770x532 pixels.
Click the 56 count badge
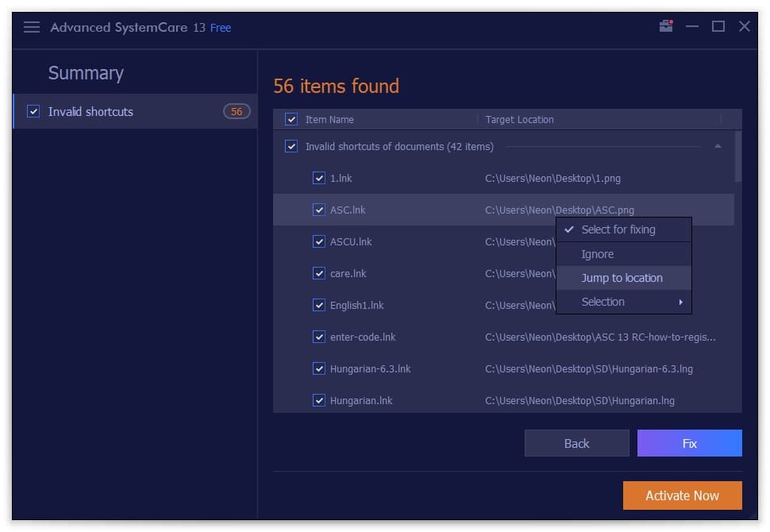tap(237, 111)
